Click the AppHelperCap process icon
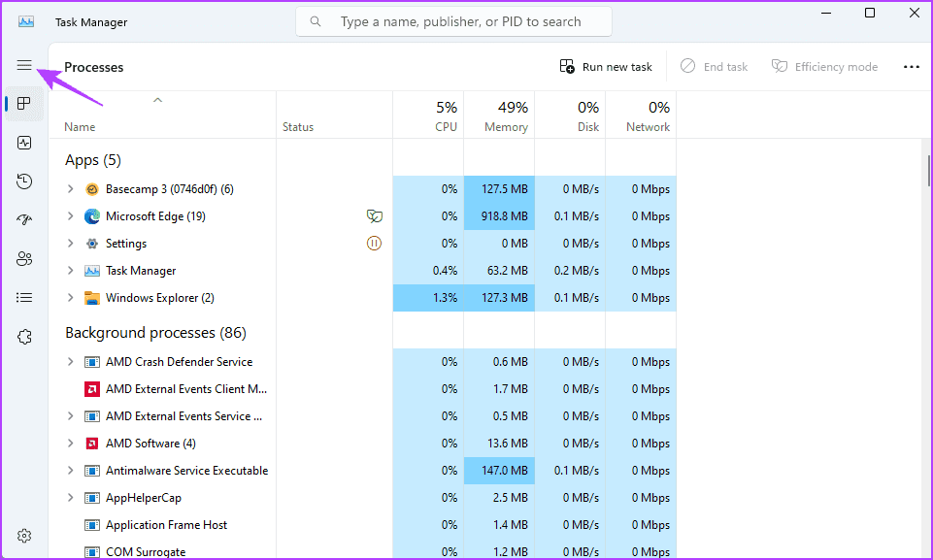The width and height of the screenshot is (933, 560). [91, 498]
